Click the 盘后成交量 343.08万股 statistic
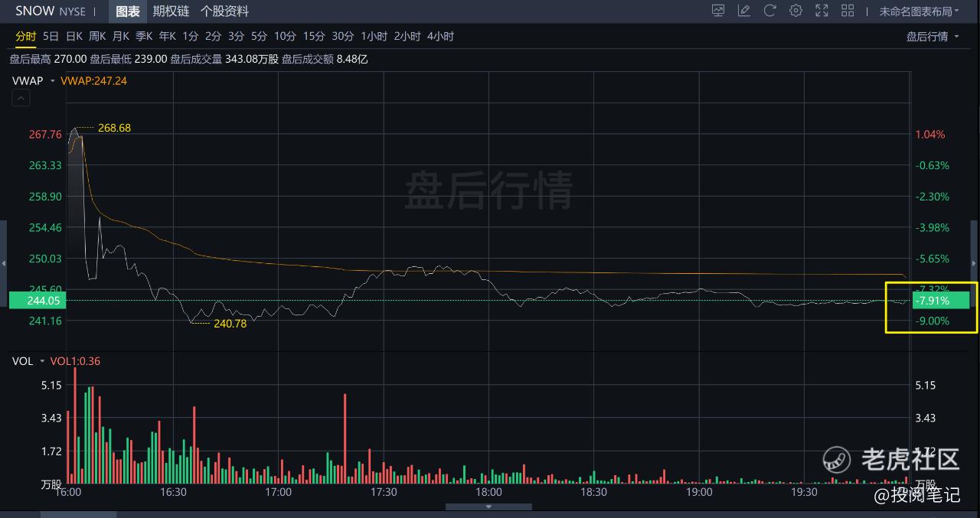This screenshot has width=980, height=518. (x=224, y=59)
